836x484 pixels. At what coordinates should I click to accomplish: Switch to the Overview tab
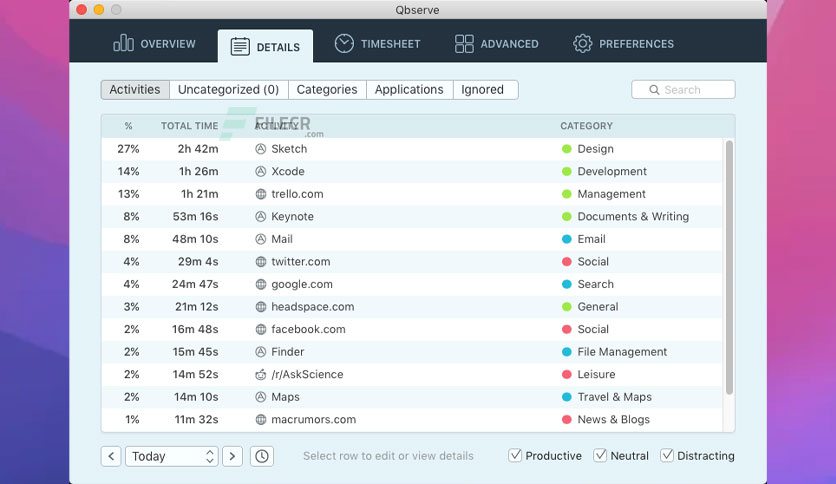pos(155,44)
